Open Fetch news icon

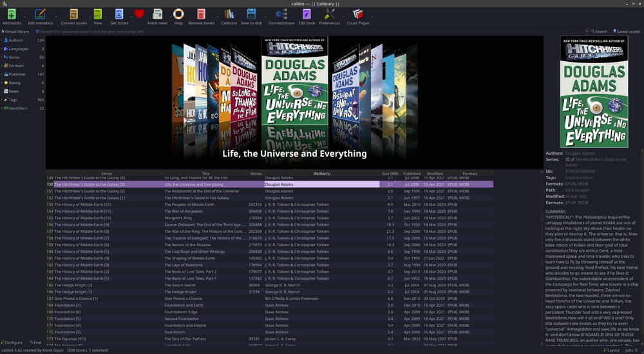(x=157, y=14)
